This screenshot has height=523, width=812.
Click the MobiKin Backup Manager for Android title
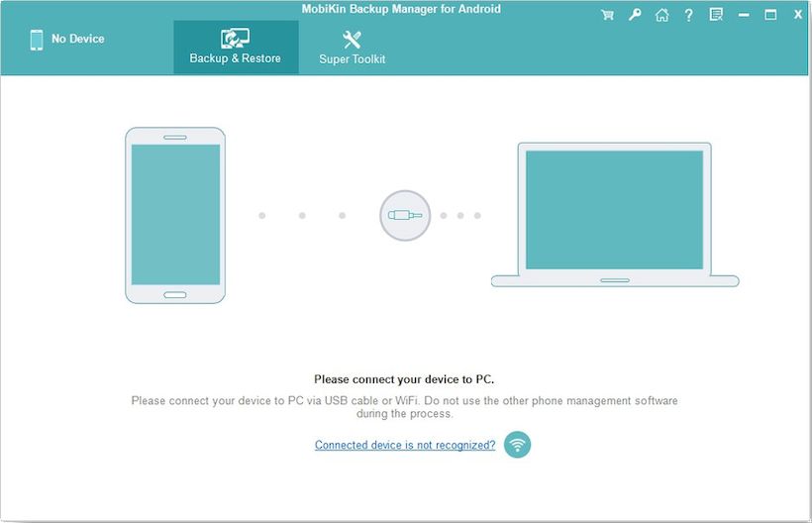401,9
